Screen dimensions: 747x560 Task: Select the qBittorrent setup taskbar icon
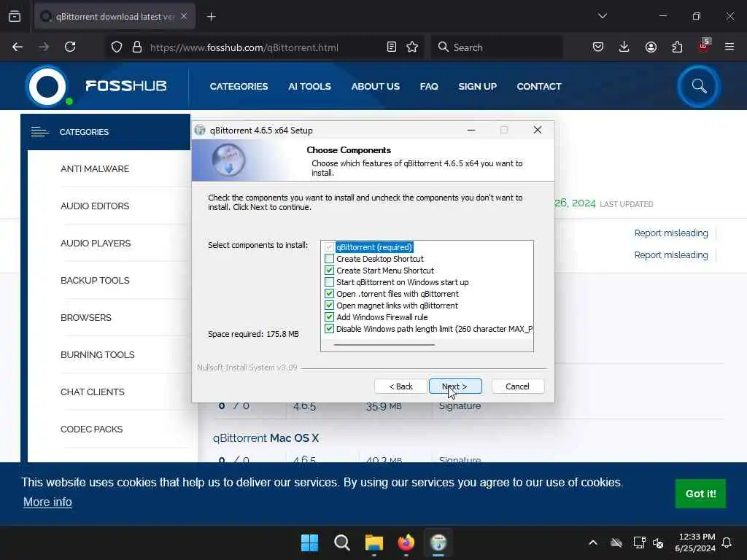point(438,542)
